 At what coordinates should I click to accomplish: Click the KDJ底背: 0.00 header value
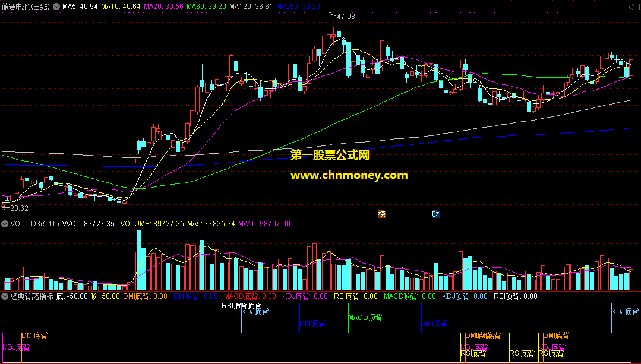pos(305,296)
